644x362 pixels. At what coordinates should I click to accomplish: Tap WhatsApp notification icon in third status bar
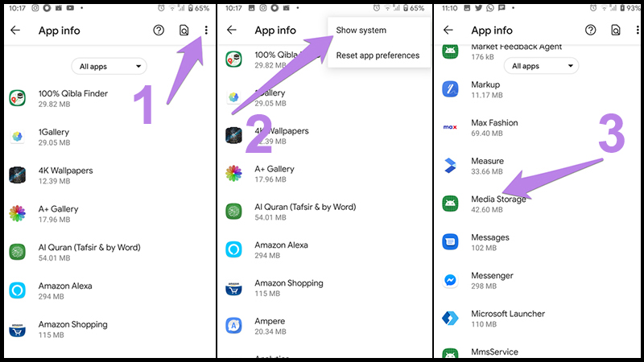490,8
